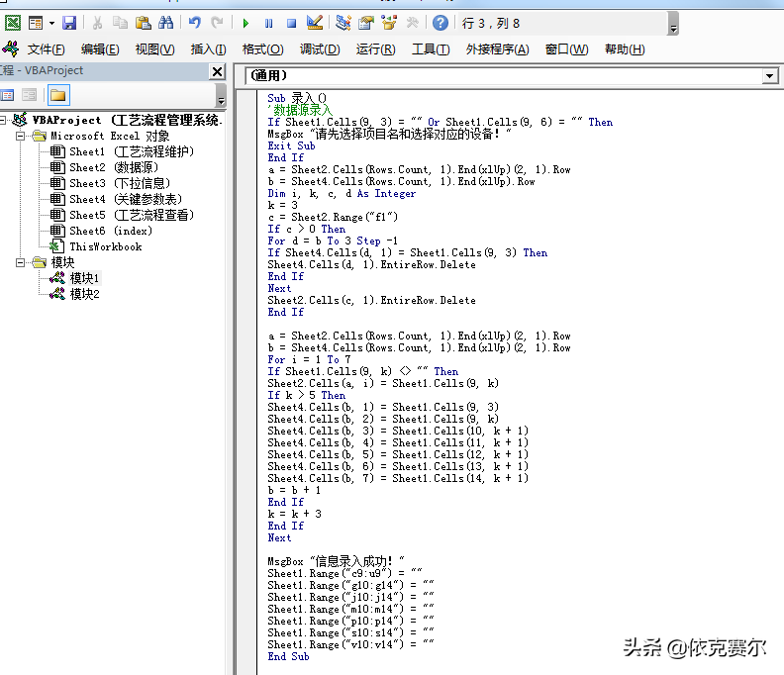Click the 'Exit Sub' code line
This screenshot has width=784, height=675.
point(291,146)
